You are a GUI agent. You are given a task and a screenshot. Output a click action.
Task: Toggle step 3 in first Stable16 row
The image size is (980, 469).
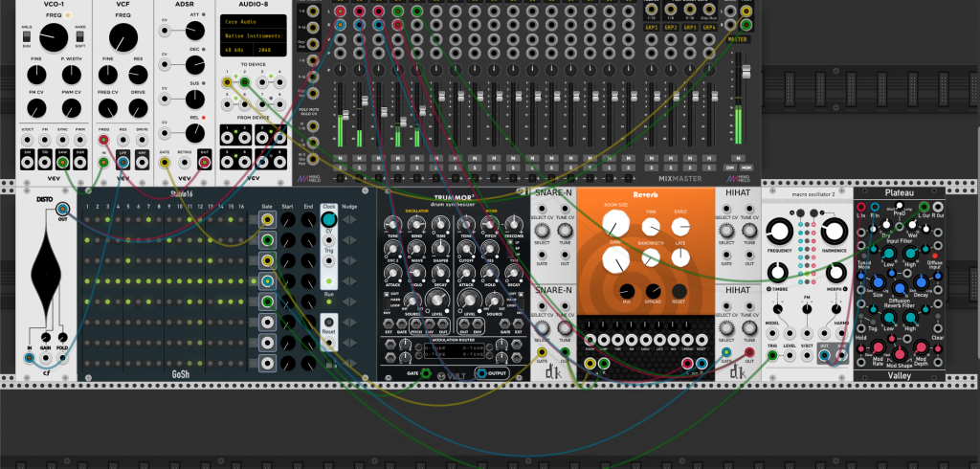[107, 219]
